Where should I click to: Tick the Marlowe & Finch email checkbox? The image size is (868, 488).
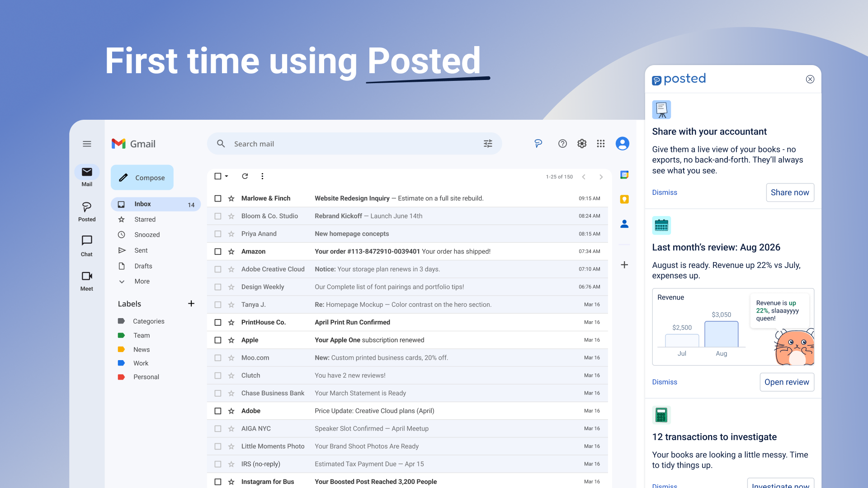click(x=218, y=198)
